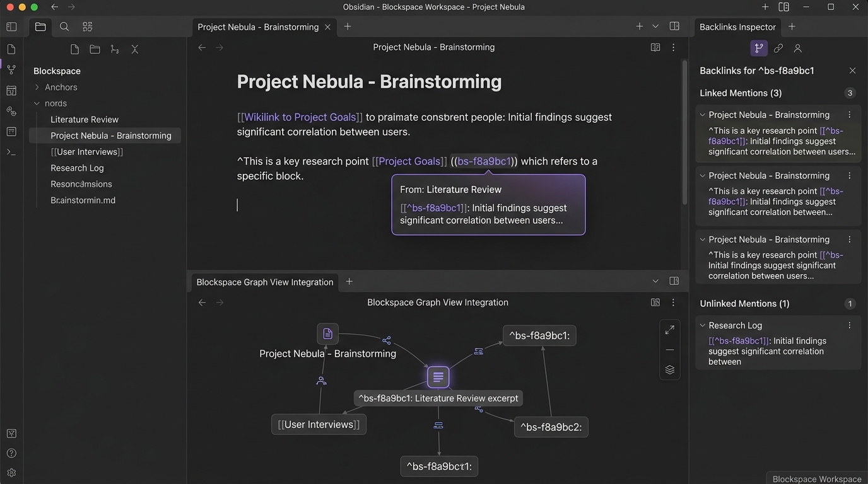Open the bookmarks tab beside search
This screenshot has width=868, height=484.
tap(88, 26)
